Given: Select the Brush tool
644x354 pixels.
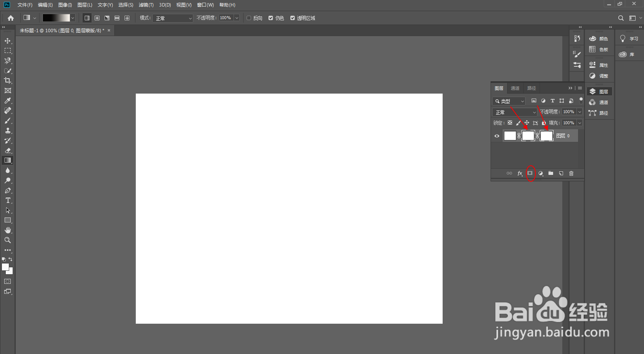Looking at the screenshot, I should (8, 120).
